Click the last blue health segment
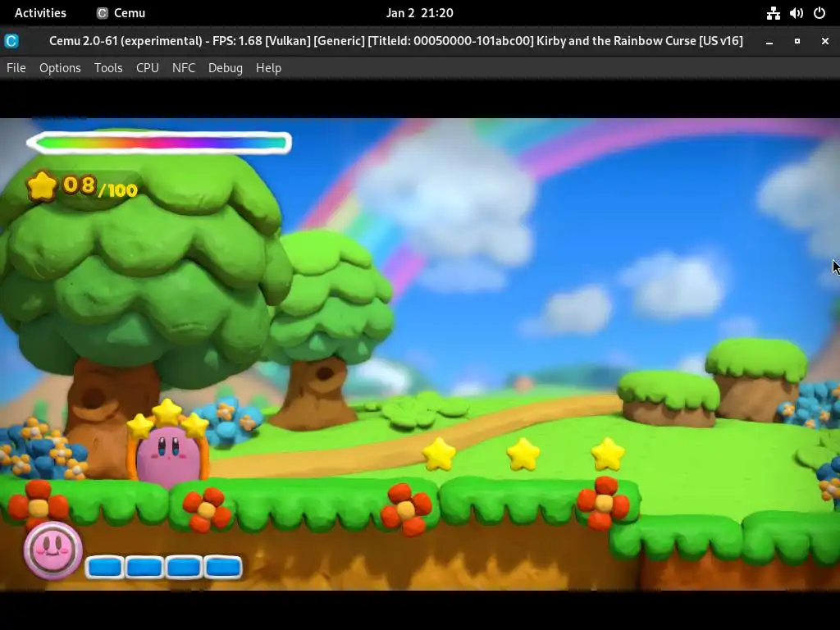 [x=223, y=568]
